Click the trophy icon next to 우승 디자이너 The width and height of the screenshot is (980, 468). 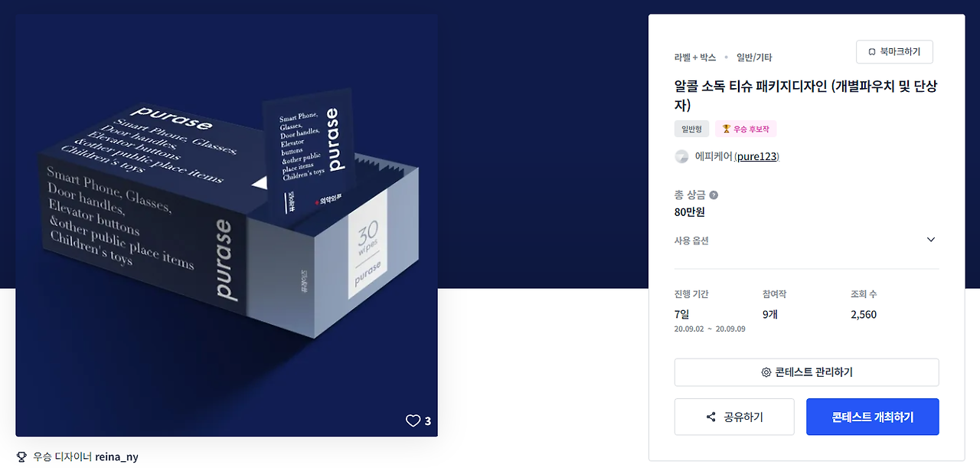(21, 457)
